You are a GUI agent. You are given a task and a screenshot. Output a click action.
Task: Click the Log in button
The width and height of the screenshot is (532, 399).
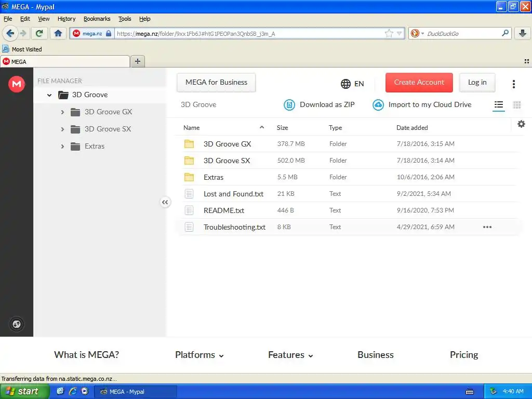(x=477, y=83)
